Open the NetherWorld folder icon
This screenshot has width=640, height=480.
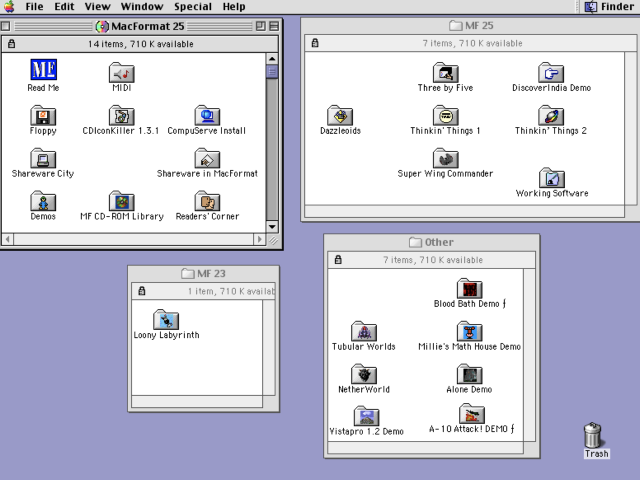tap(364, 374)
